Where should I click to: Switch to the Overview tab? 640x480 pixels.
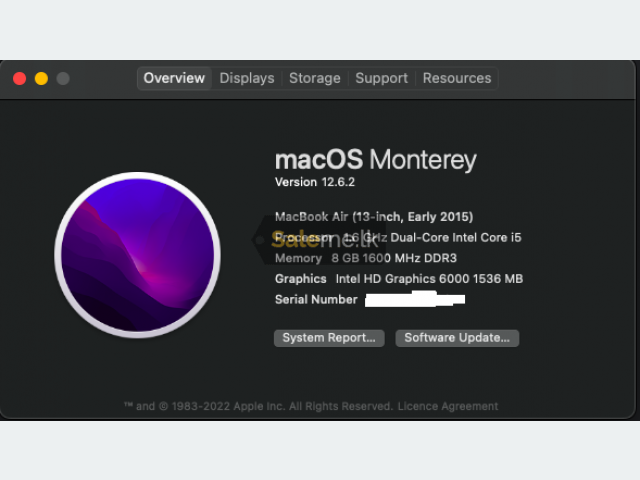(x=174, y=78)
